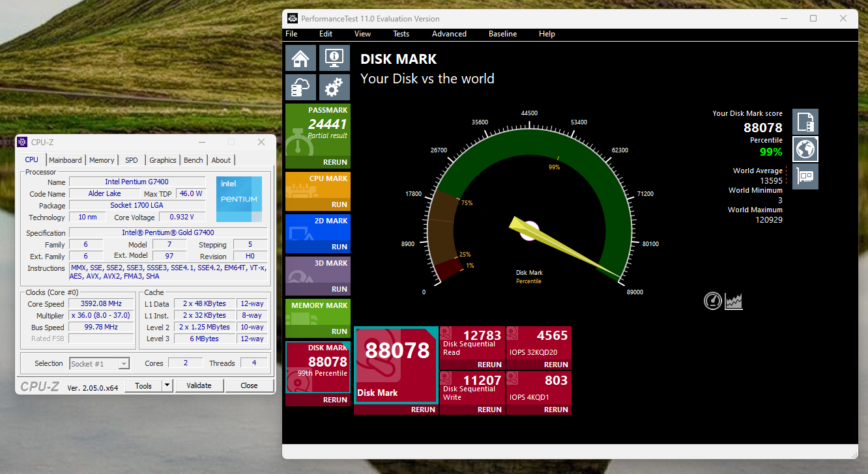Image resolution: width=868 pixels, height=474 pixels.
Task: Click the Core Speed value 3592.08 MHz
Action: (101, 304)
